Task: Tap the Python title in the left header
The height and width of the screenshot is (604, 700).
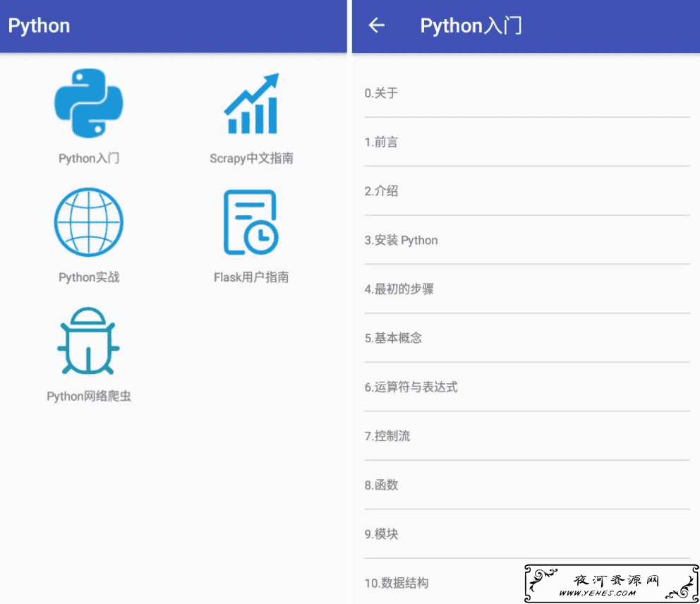Action: pyautogui.click(x=39, y=26)
